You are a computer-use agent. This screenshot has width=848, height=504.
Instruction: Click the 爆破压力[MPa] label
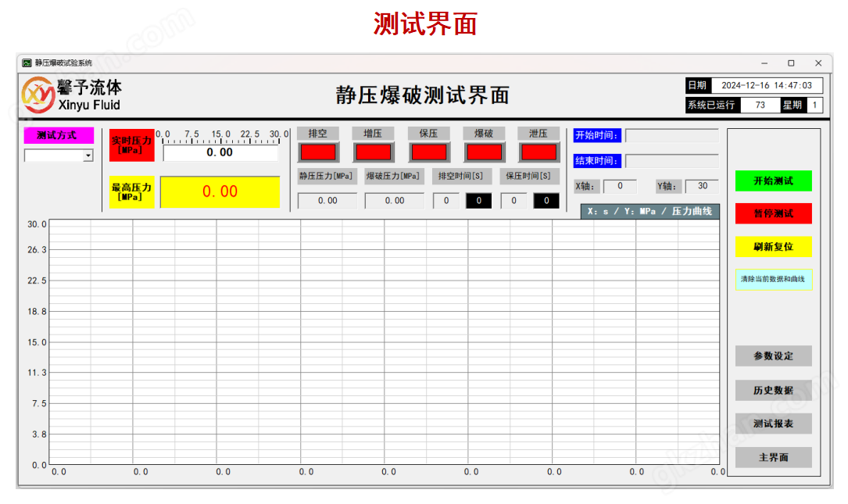pyautogui.click(x=393, y=177)
